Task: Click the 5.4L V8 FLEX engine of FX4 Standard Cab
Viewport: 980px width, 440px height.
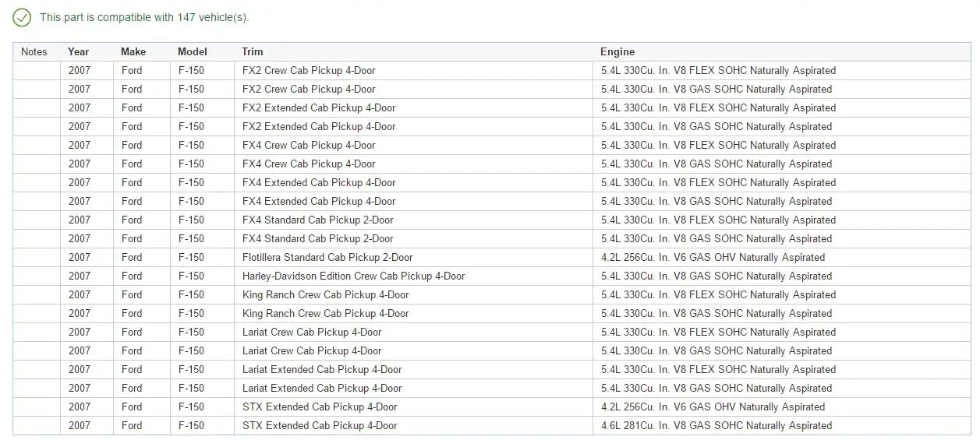Action: coord(718,220)
